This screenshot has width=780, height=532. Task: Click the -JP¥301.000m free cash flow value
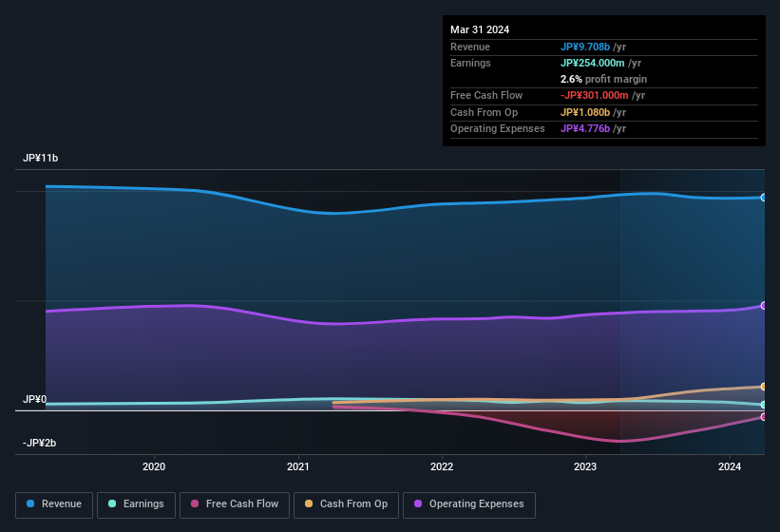click(x=595, y=95)
